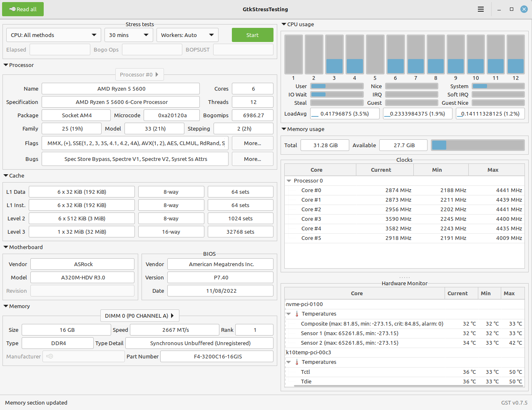Click the User CPU usage bar

coord(337,86)
